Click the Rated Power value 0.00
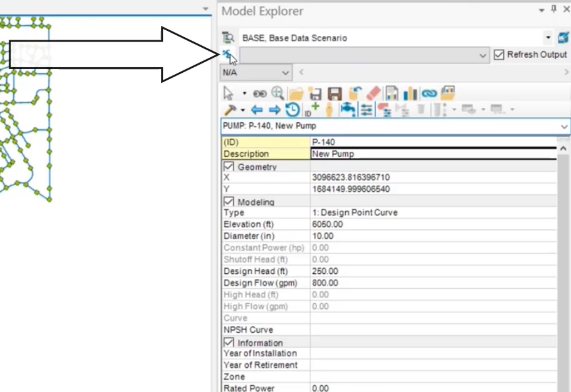The width and height of the screenshot is (571, 392). (320, 388)
